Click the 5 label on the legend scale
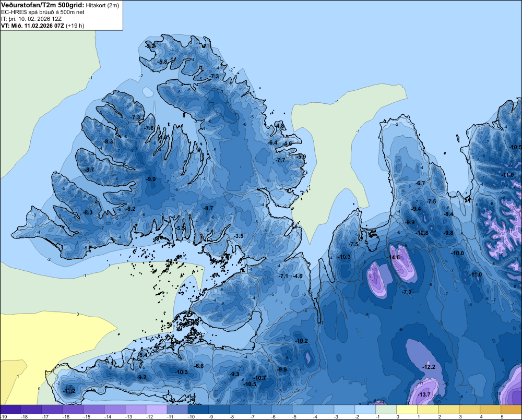 (502, 417)
